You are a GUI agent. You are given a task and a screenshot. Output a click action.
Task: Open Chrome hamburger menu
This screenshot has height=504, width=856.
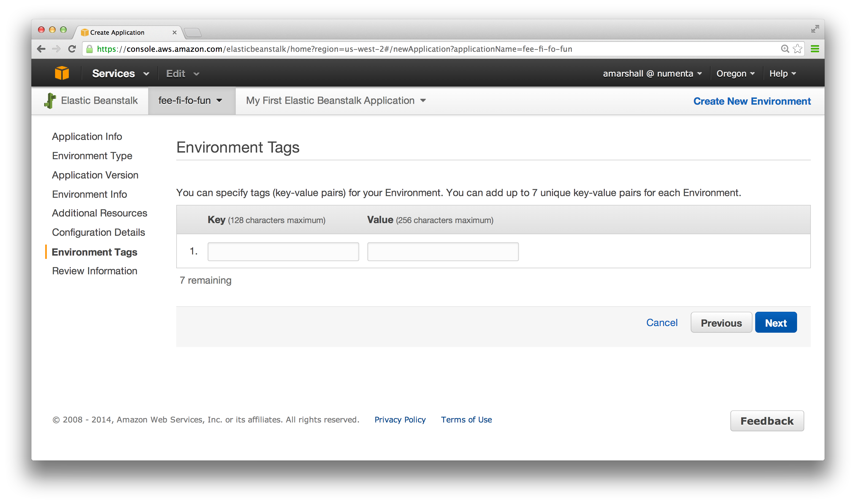815,49
